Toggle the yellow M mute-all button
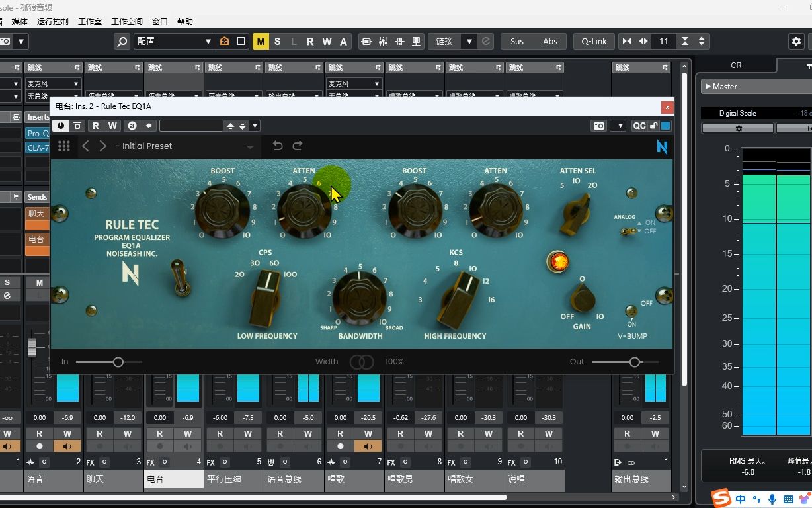The width and height of the screenshot is (812, 508). tap(261, 41)
